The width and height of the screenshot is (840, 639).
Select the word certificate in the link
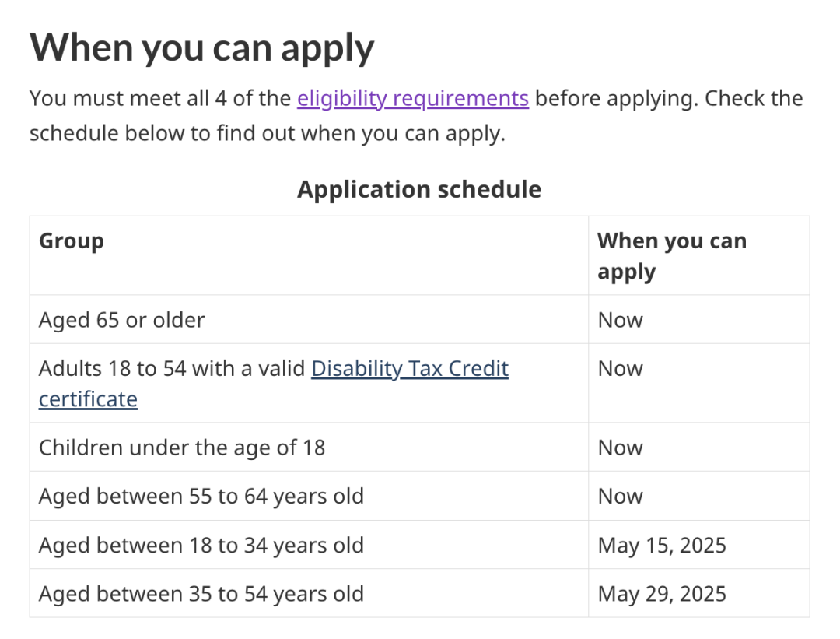tap(88, 399)
